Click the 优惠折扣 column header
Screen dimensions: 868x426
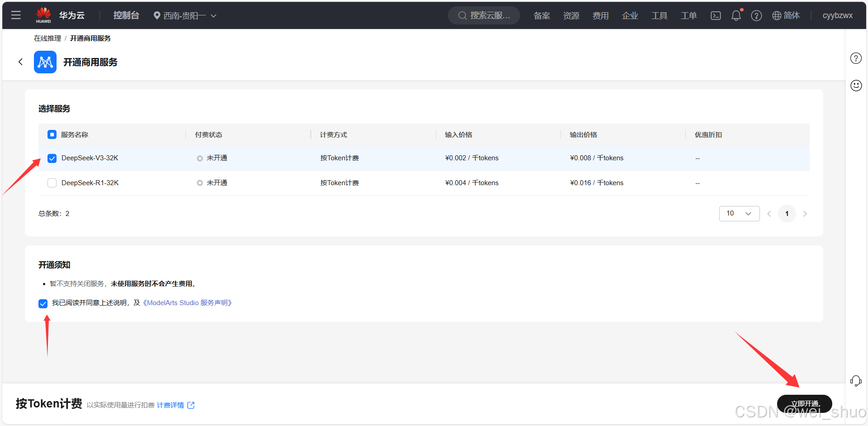pyautogui.click(x=708, y=135)
